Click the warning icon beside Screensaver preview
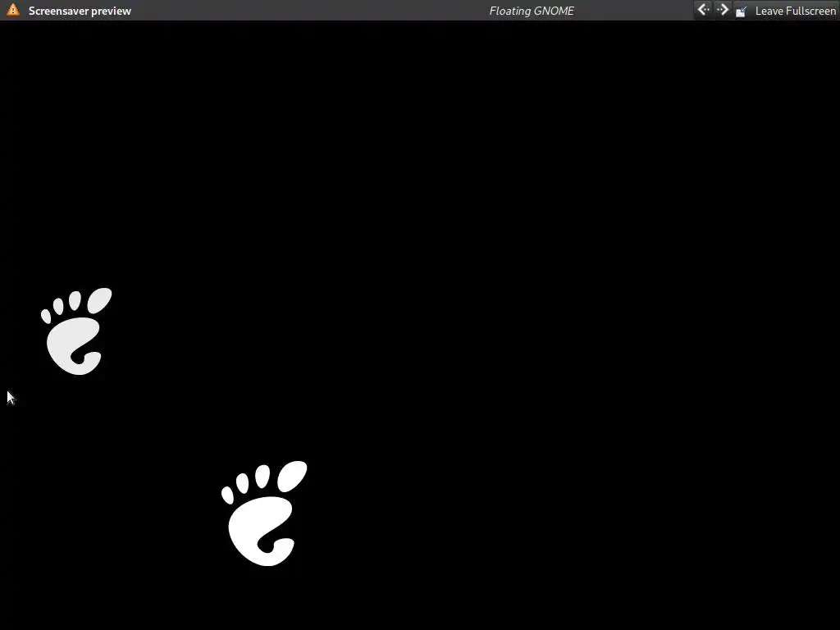This screenshot has width=840, height=630. pyautogui.click(x=13, y=10)
